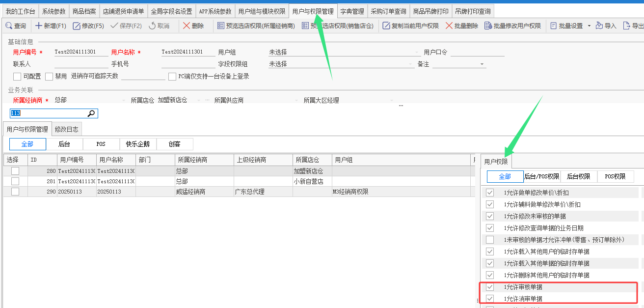Open the 修改日志 tab
644x308 pixels.
67,129
